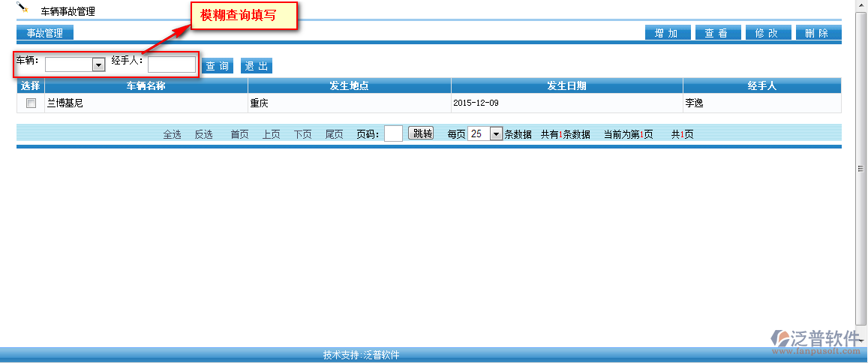
Task: Click the 跳转 jump button
Action: [x=422, y=133]
